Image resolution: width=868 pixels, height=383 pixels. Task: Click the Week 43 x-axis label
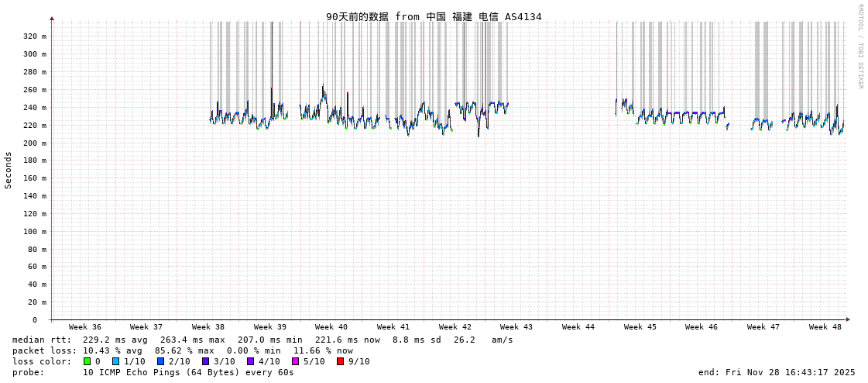(x=516, y=327)
